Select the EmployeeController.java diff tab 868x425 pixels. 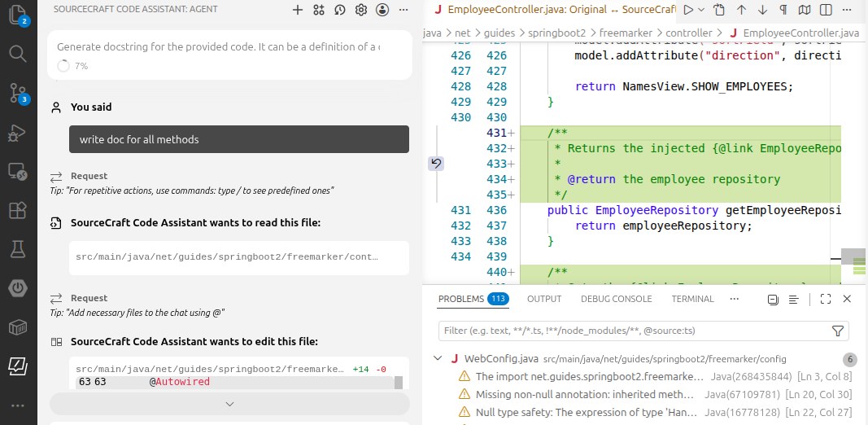tap(553, 10)
